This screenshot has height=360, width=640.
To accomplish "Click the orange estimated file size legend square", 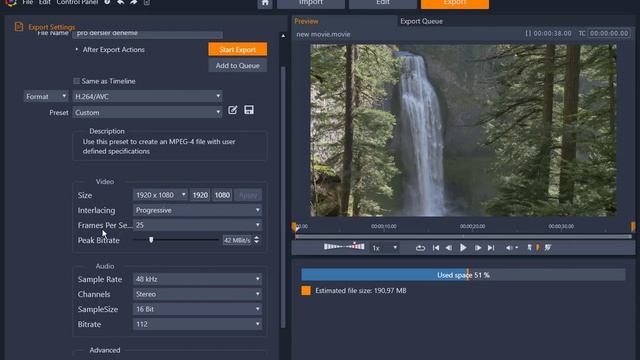I will [306, 291].
